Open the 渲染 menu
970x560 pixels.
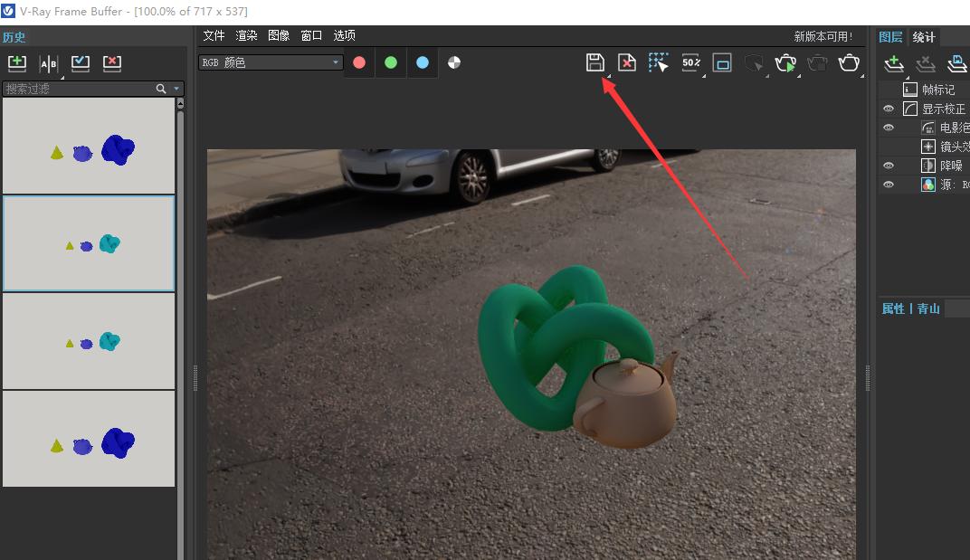(246, 35)
